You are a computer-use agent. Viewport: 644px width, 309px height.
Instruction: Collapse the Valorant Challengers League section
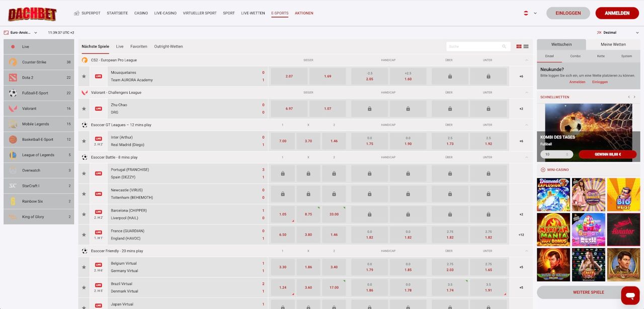(x=527, y=93)
